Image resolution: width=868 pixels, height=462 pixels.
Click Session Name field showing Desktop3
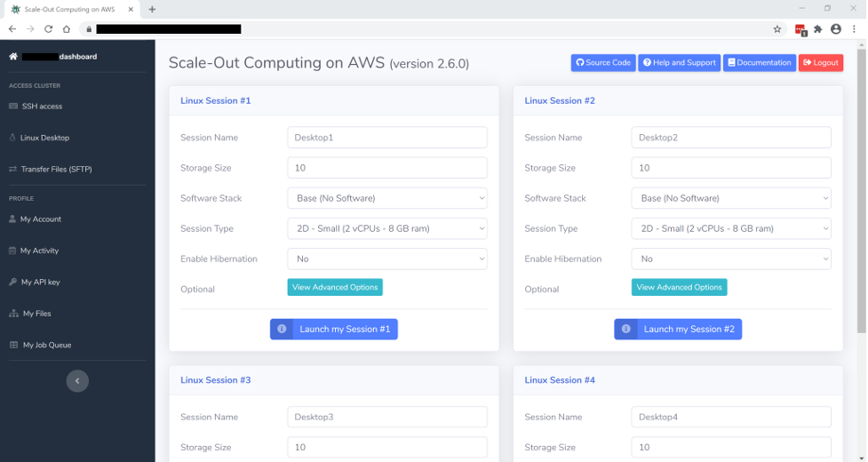pyautogui.click(x=387, y=417)
